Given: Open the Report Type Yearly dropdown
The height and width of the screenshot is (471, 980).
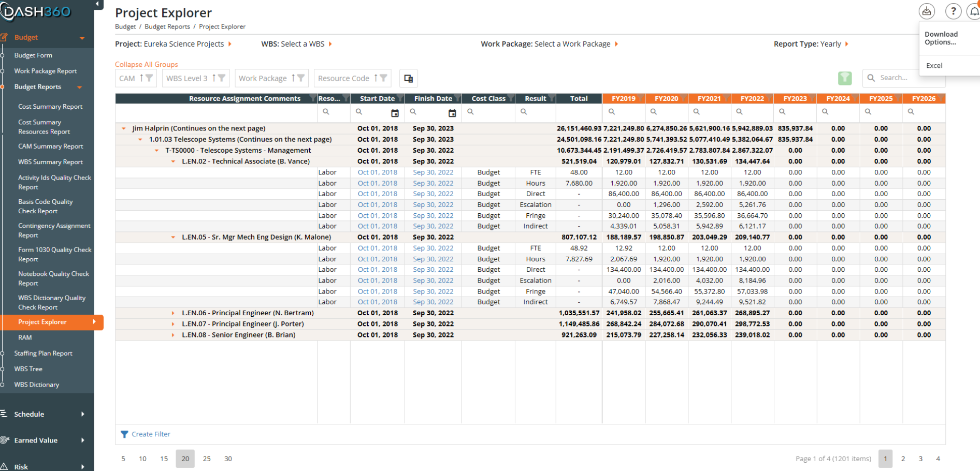Looking at the screenshot, I should click(811, 44).
